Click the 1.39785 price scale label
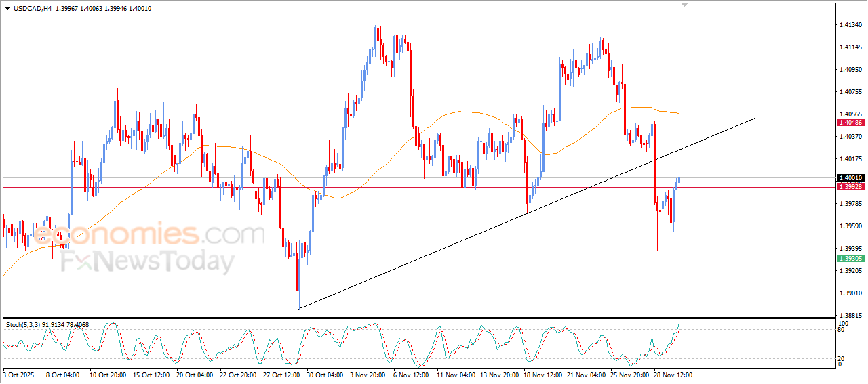This screenshot has width=868, height=384. [x=850, y=204]
